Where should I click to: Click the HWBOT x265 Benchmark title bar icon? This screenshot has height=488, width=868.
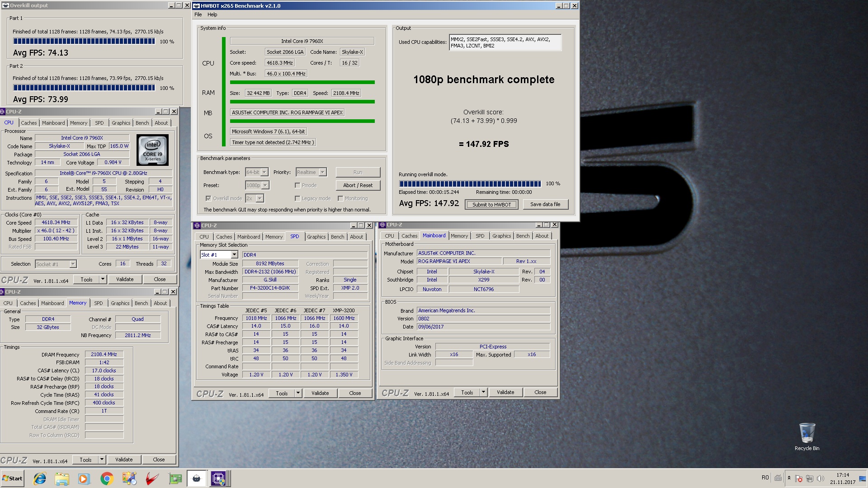pyautogui.click(x=197, y=6)
